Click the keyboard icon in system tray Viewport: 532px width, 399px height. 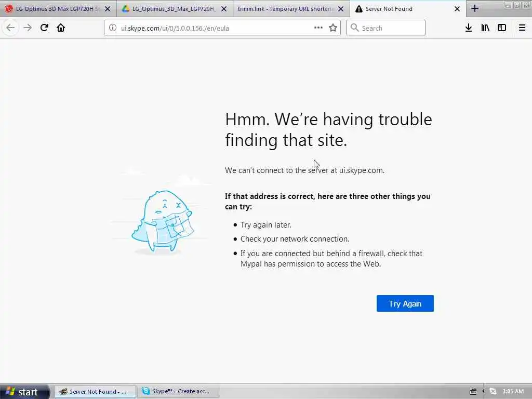(x=473, y=392)
